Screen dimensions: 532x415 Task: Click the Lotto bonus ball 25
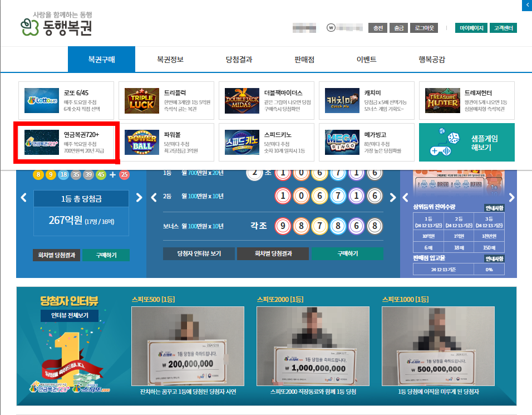[124, 174]
